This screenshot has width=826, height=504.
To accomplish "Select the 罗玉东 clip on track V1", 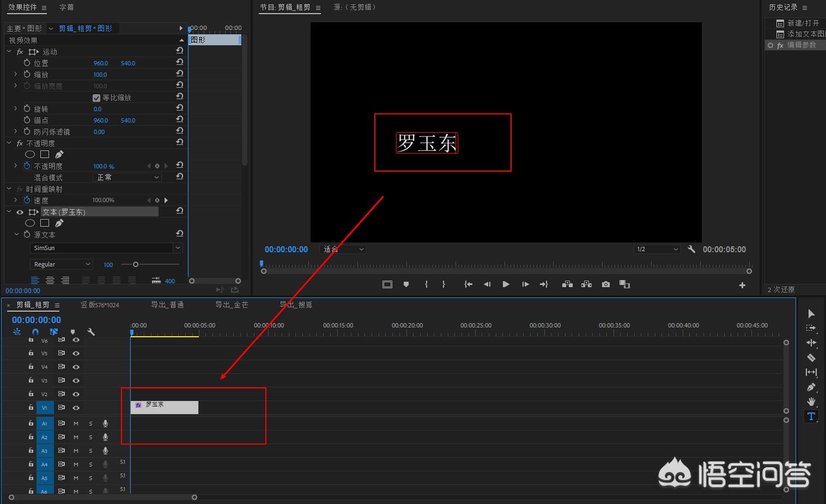I will click(x=163, y=407).
